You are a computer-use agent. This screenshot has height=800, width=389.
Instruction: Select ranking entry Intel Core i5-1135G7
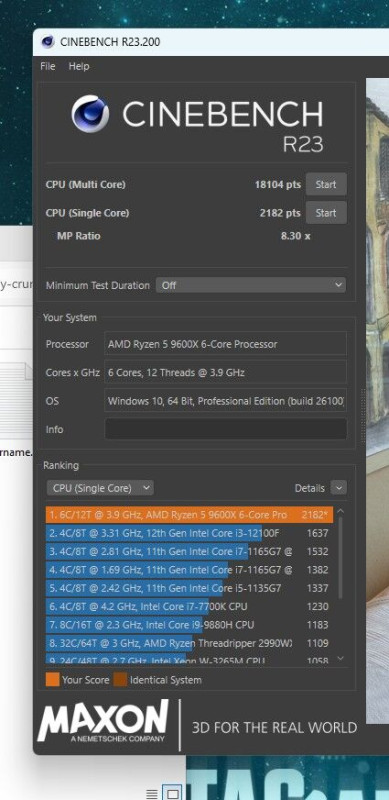pyautogui.click(x=189, y=588)
